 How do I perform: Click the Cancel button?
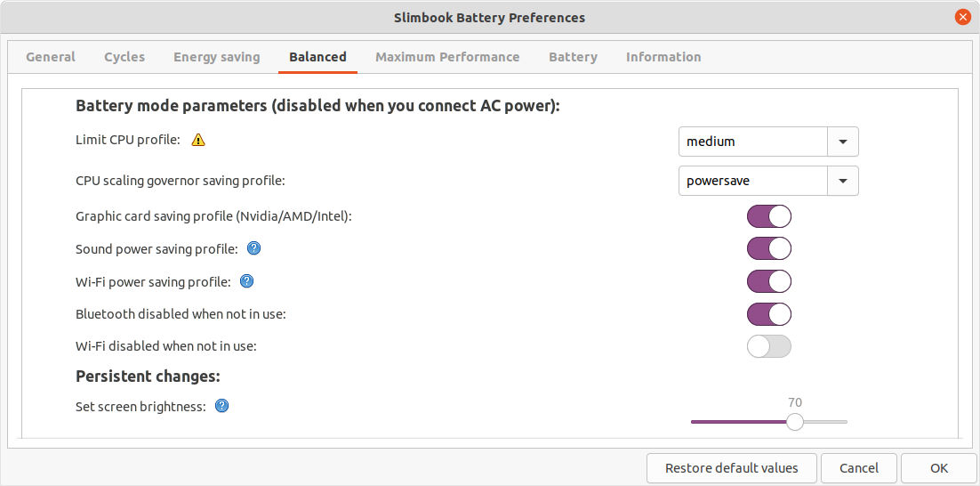(x=858, y=467)
